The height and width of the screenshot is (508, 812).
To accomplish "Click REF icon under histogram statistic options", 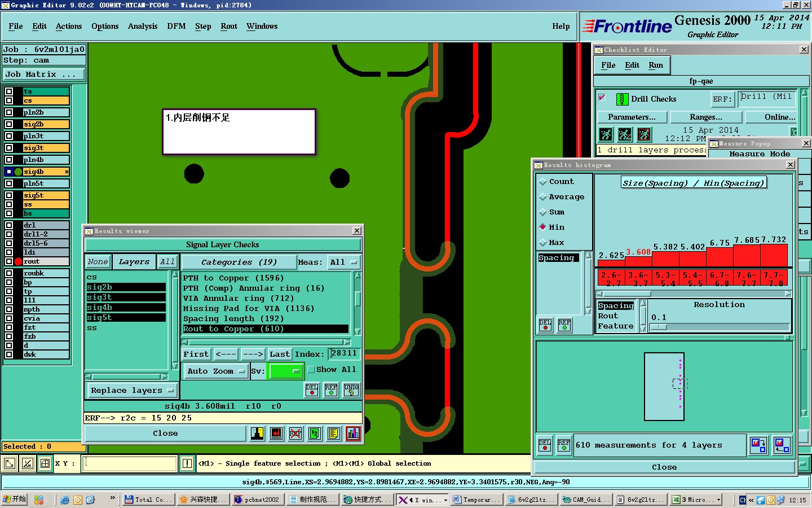I will pyautogui.click(x=564, y=325).
